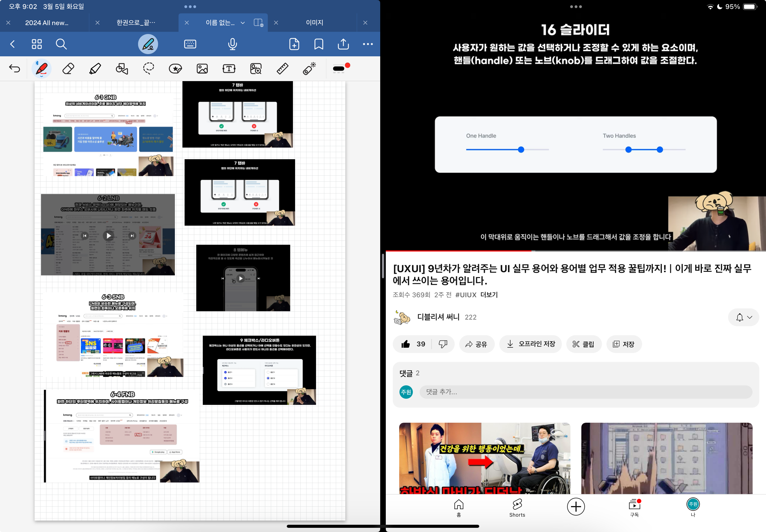Select the text box tool

(229, 69)
